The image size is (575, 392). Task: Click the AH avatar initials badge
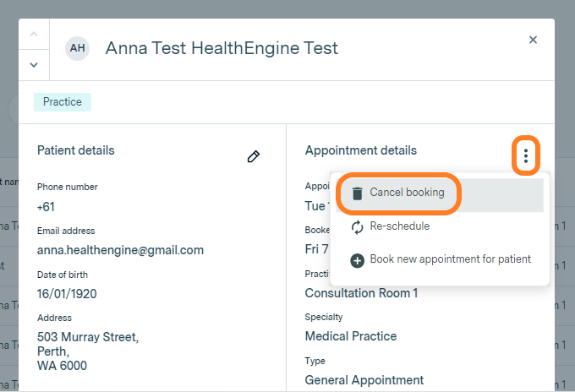pyautogui.click(x=77, y=48)
